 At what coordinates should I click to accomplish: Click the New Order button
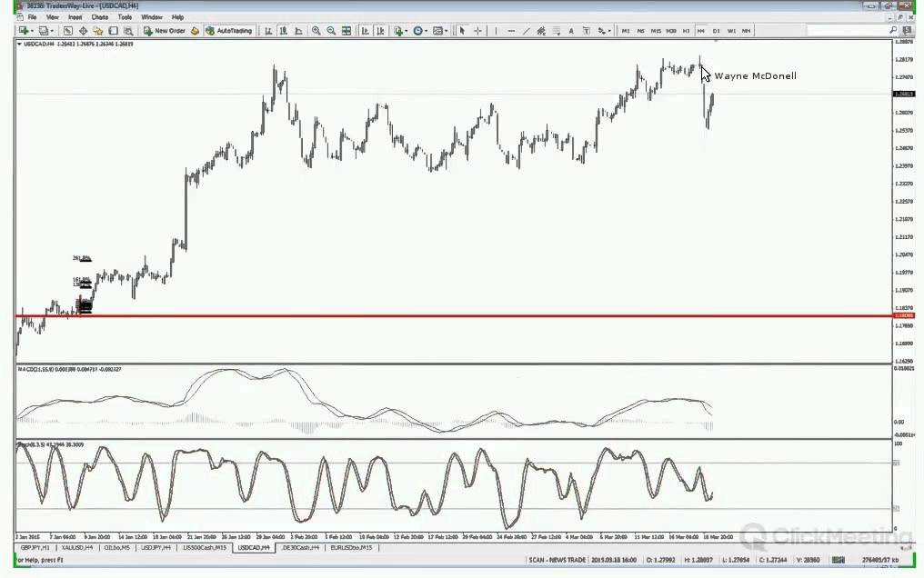click(164, 31)
